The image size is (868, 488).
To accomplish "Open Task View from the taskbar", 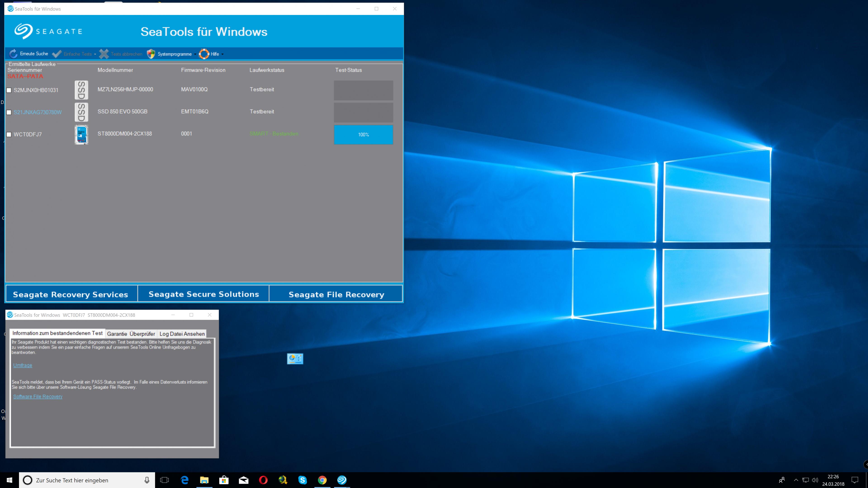I will pos(164,480).
